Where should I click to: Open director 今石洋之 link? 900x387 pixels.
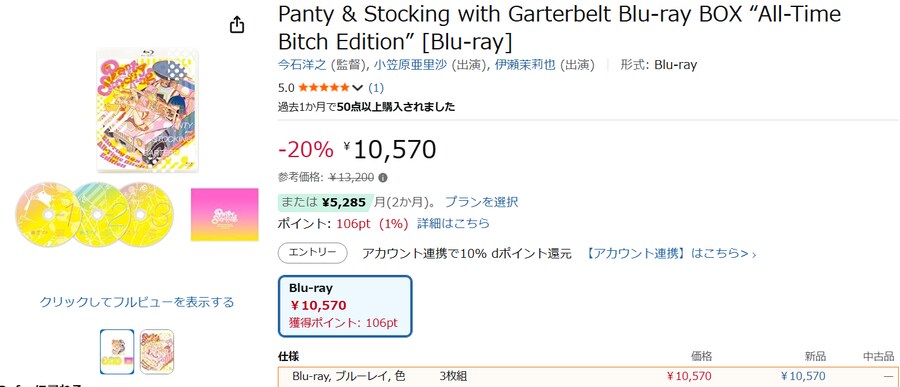[x=303, y=65]
